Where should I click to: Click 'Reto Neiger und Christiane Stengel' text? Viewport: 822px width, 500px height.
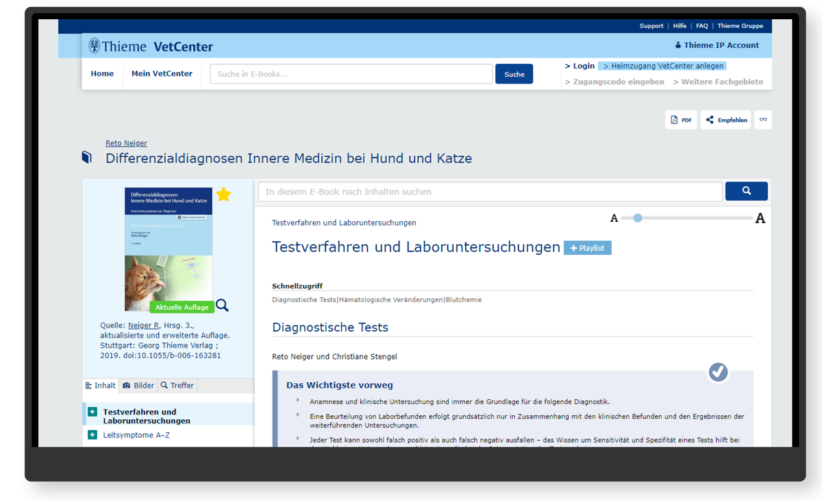[x=334, y=357]
